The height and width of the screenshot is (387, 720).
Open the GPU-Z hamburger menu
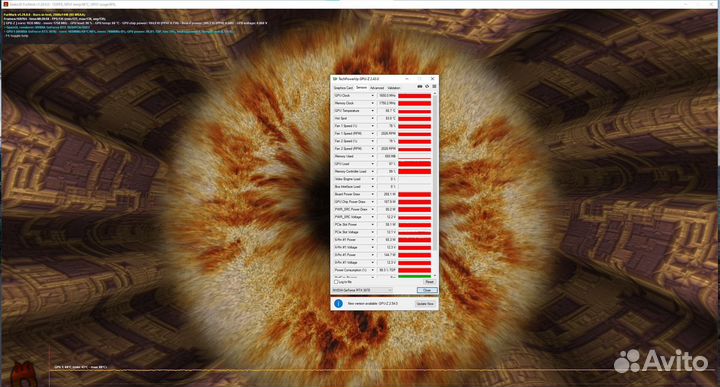click(434, 87)
